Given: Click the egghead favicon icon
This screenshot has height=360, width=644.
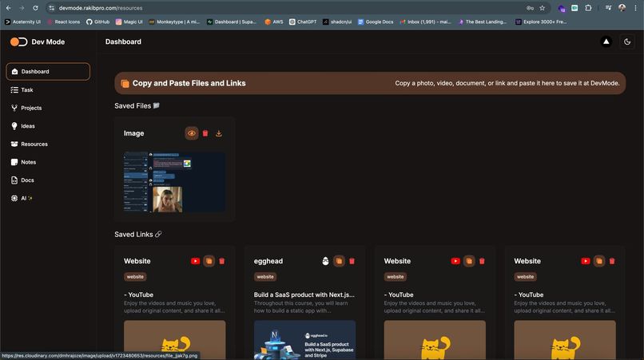Looking at the screenshot, I should tap(325, 261).
